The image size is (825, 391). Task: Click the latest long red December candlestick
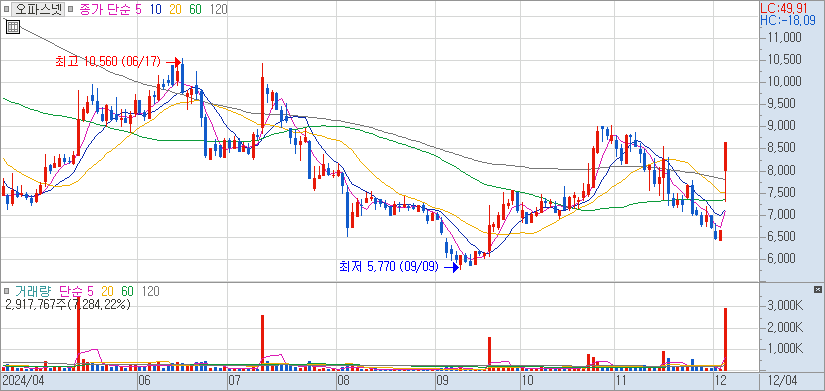[726, 172]
